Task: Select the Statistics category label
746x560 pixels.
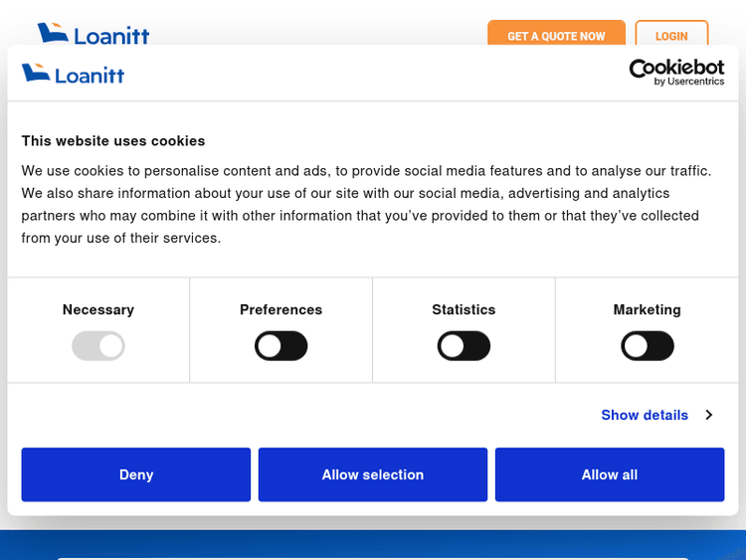Action: tap(464, 309)
